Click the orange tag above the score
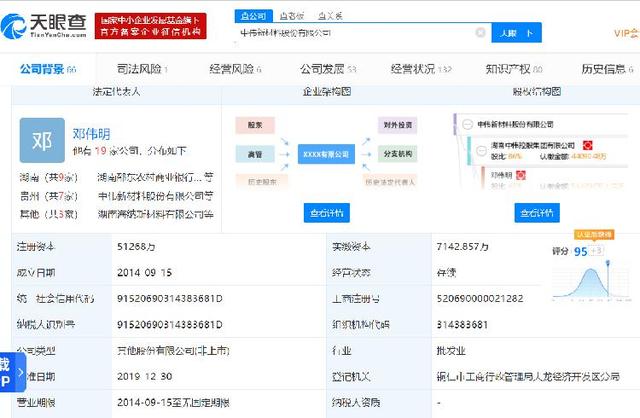Screen dimensions: 640x418 pyautogui.click(x=594, y=235)
